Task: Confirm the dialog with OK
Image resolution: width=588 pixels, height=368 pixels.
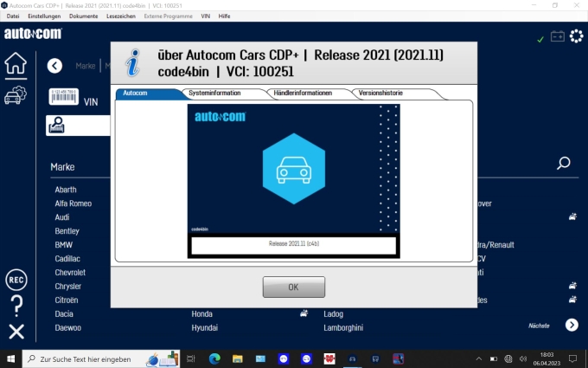Action: pyautogui.click(x=294, y=287)
